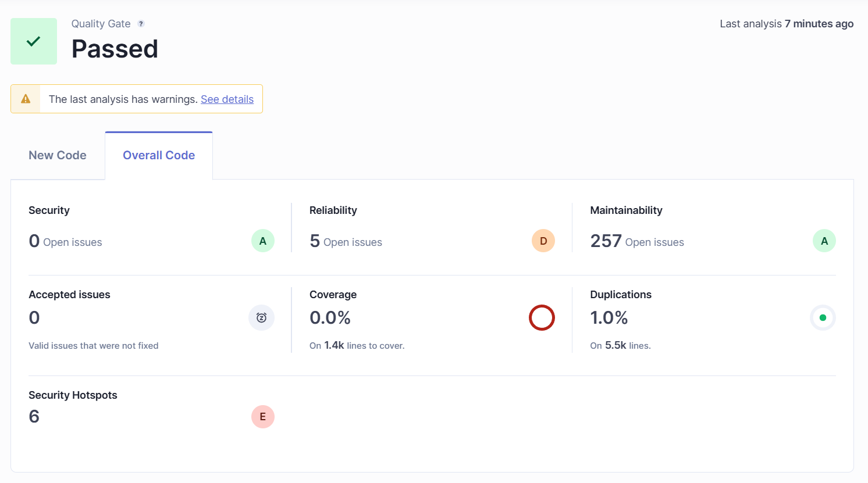868x483 pixels.
Task: Click the green Duplications dot indicator
Action: coord(823,317)
